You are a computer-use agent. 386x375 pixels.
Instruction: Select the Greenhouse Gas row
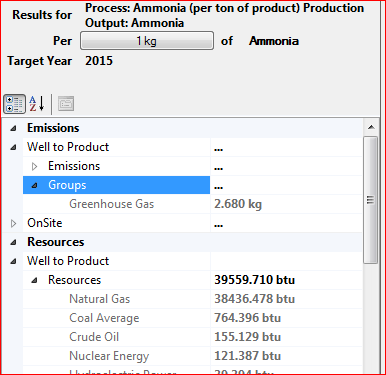coord(192,204)
